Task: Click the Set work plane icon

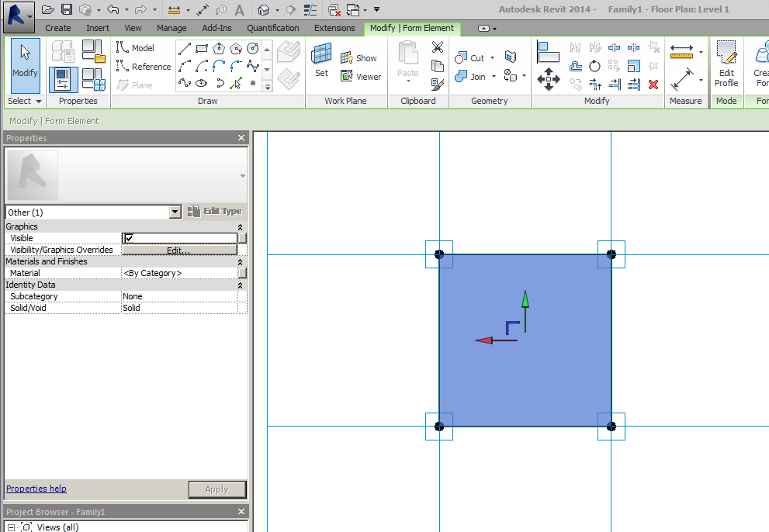Action: tap(321, 60)
